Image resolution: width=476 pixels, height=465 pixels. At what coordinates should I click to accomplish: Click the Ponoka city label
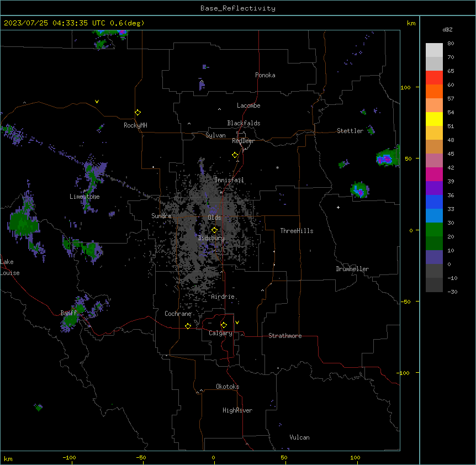tap(265, 75)
